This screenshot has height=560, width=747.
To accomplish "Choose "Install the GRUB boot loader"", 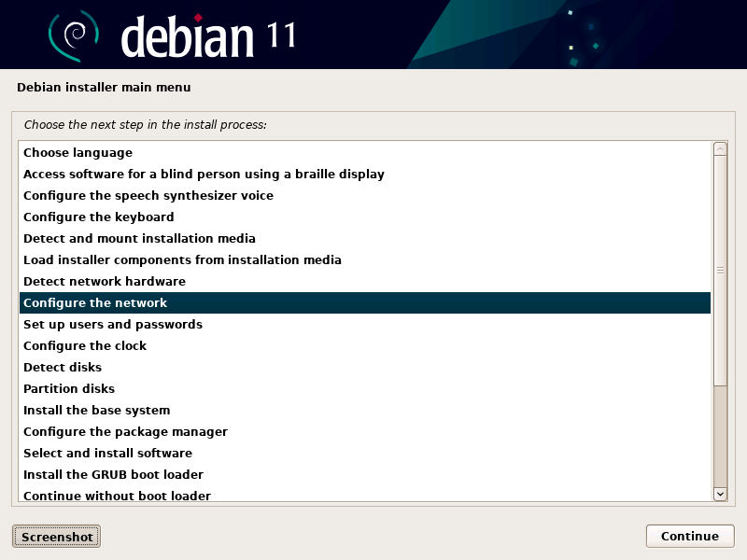I will (x=365, y=474).
